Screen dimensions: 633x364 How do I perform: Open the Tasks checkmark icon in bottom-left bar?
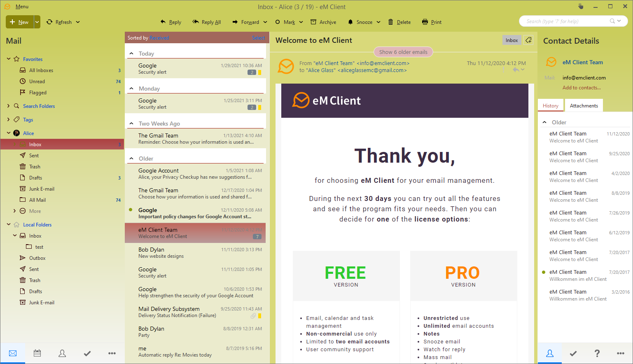point(87,353)
